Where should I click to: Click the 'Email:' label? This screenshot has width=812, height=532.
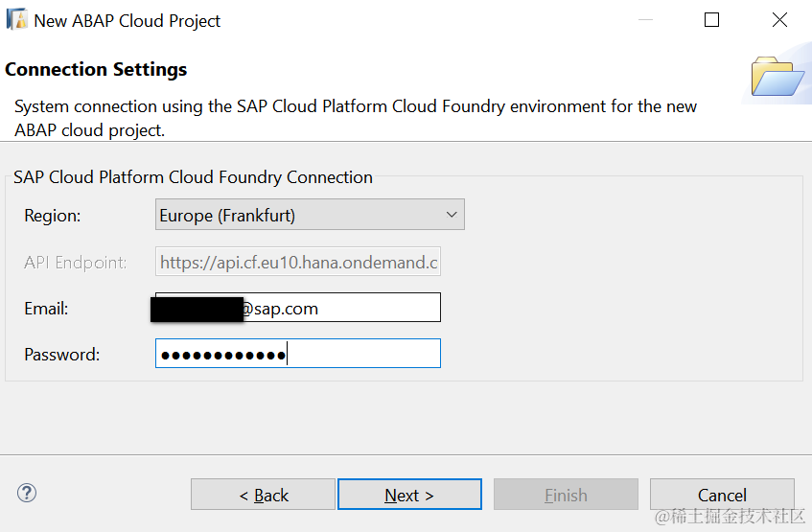click(x=46, y=309)
